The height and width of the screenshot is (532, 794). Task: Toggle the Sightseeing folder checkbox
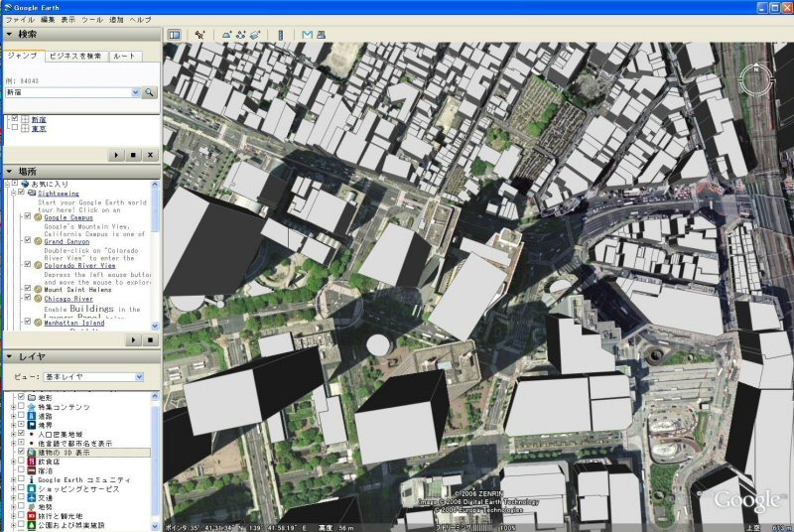(21, 193)
